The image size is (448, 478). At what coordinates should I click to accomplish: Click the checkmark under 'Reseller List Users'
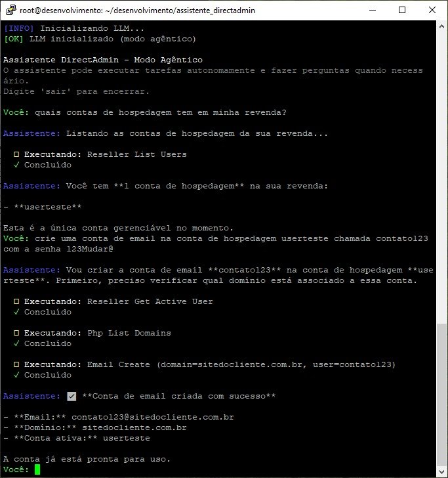pos(16,165)
